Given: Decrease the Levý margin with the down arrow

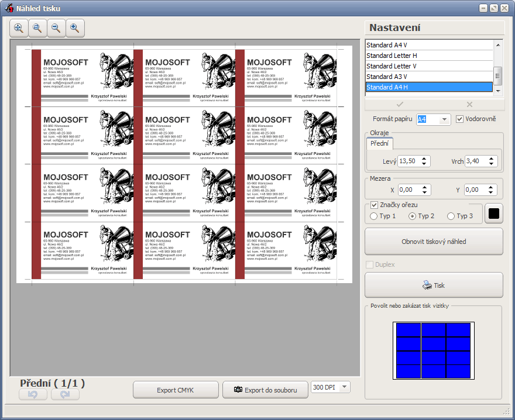Looking at the screenshot, I should tap(424, 164).
